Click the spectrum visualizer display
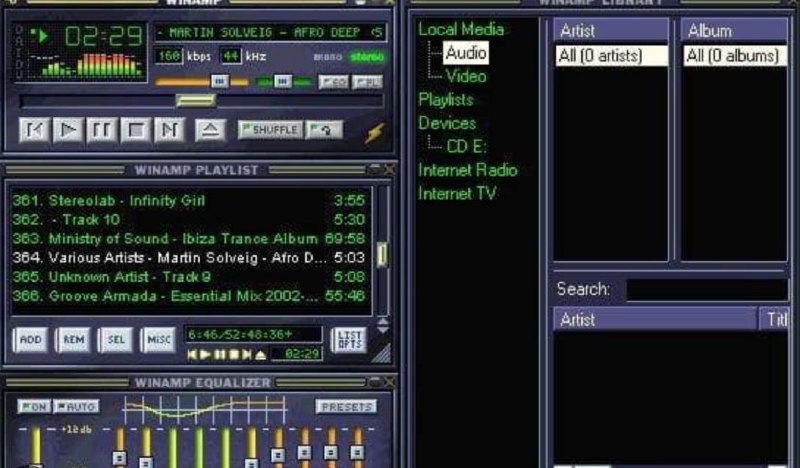This screenshot has width=800, height=468. (x=85, y=65)
